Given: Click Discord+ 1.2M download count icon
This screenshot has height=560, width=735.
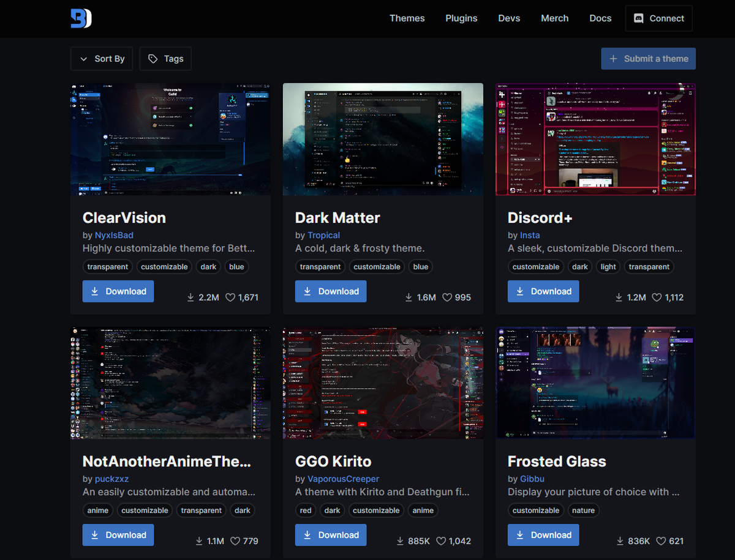Looking at the screenshot, I should coord(619,297).
